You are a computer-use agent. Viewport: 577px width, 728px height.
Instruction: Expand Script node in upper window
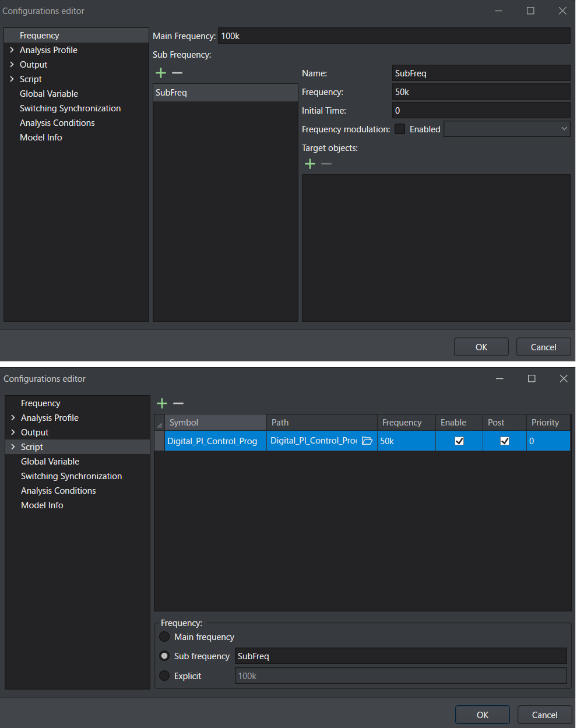tap(12, 79)
